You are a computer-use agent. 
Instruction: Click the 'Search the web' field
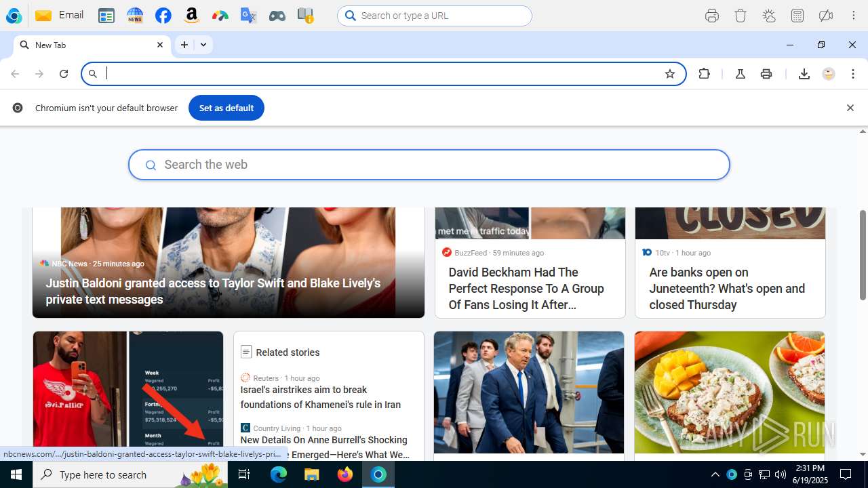point(429,165)
